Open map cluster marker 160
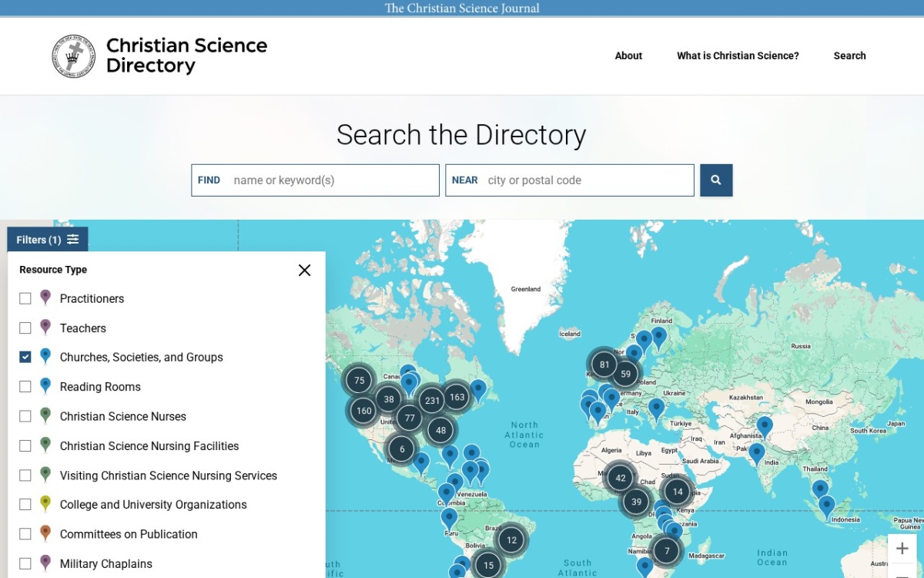The width and height of the screenshot is (924, 578). (x=363, y=411)
